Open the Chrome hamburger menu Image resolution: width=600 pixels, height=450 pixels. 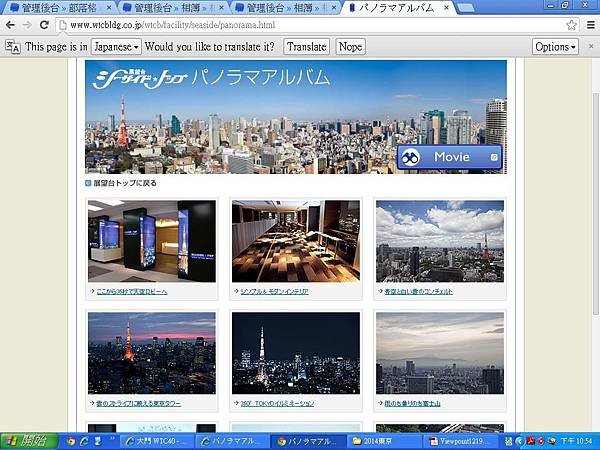pos(591,25)
